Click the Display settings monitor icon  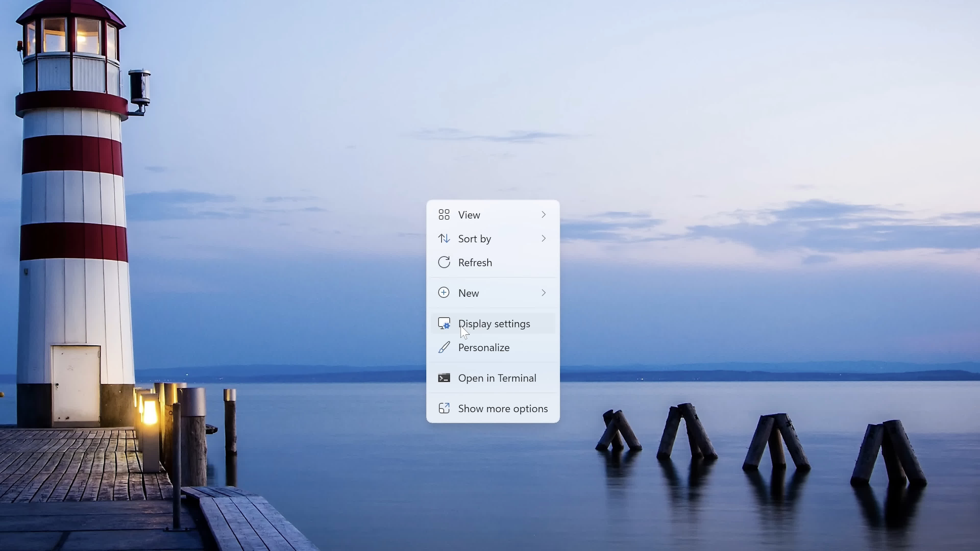click(x=444, y=324)
